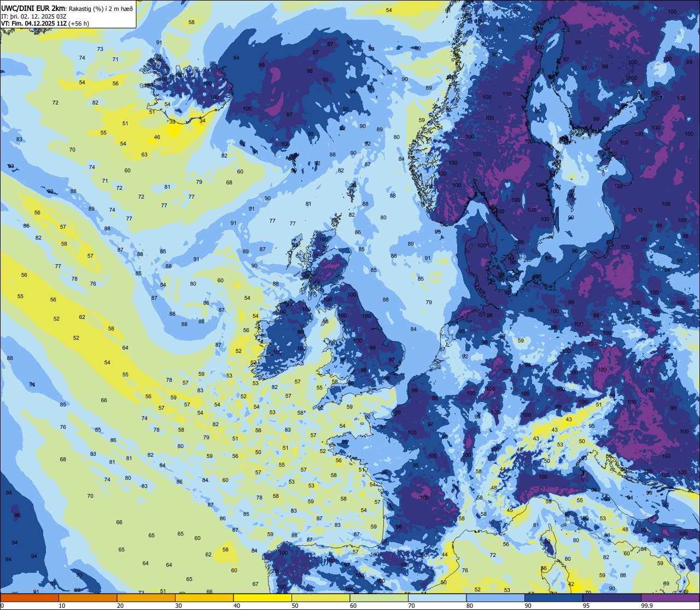Click the legend tick label 60
The height and width of the screenshot is (610, 700).
tap(353, 606)
